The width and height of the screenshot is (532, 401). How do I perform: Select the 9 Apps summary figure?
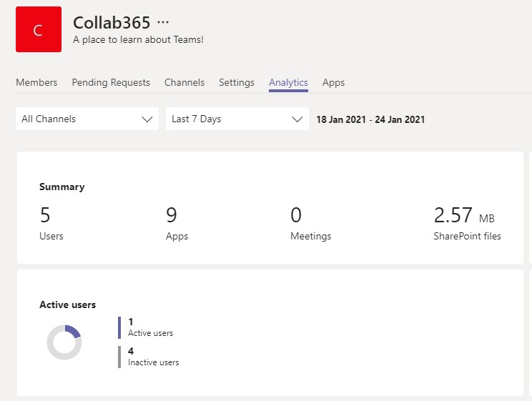tap(172, 215)
